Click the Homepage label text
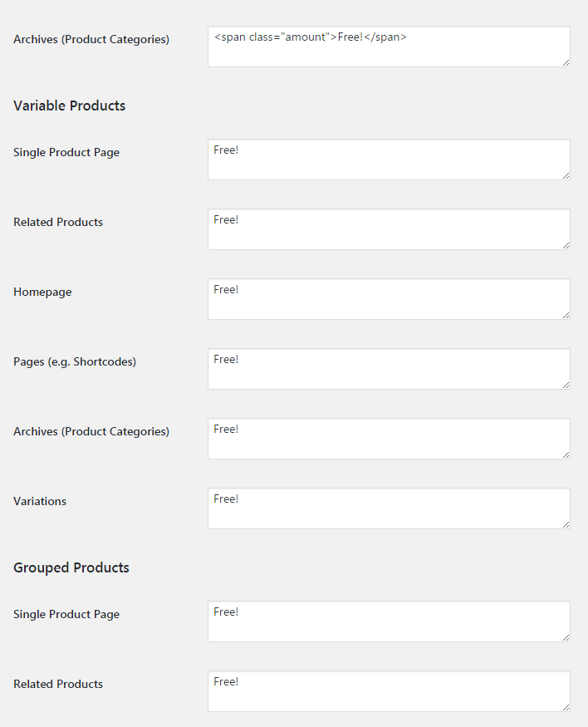 click(42, 292)
